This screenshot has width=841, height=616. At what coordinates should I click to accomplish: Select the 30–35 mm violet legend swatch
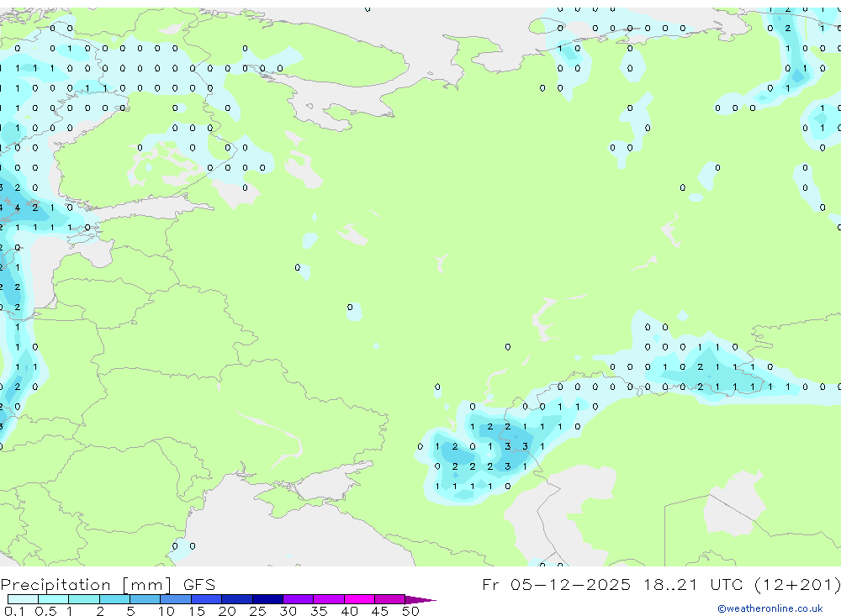pos(299,599)
